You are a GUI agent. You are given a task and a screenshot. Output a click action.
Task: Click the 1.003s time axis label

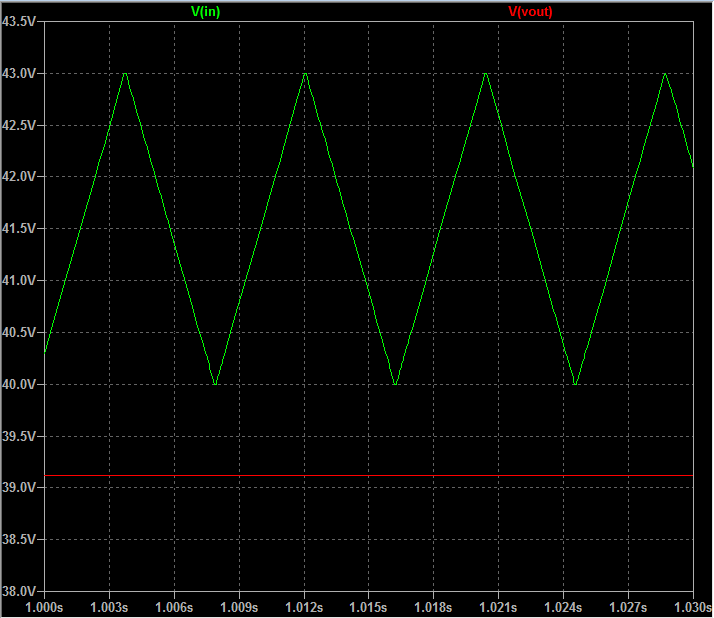[109, 607]
